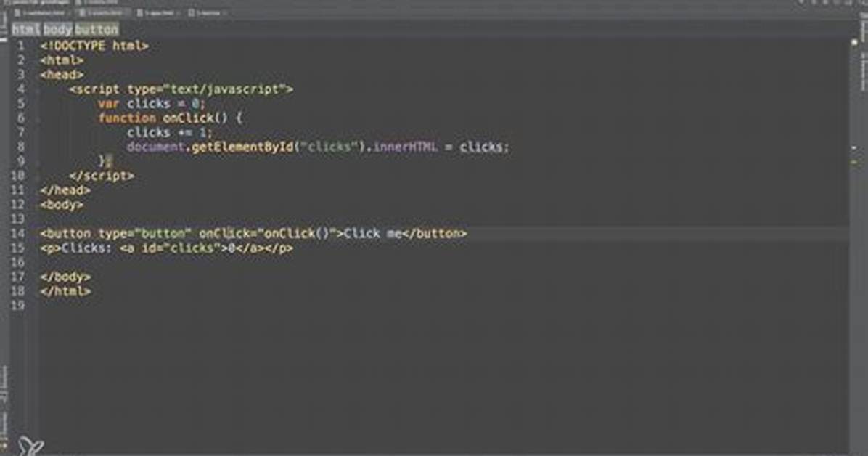This screenshot has width=868, height=456.
Task: Click the 'innerHTML' property
Action: [405, 146]
